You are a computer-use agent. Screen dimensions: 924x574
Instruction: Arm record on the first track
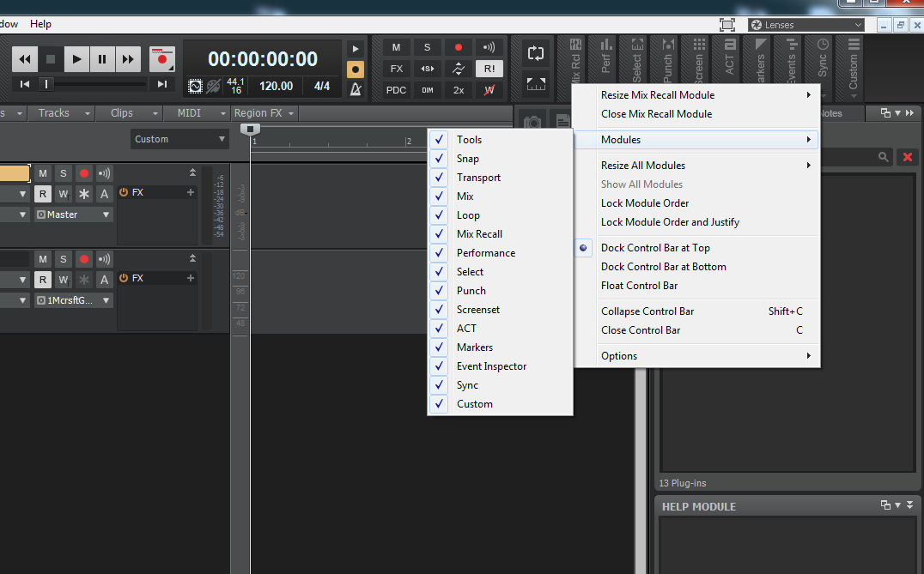84,173
